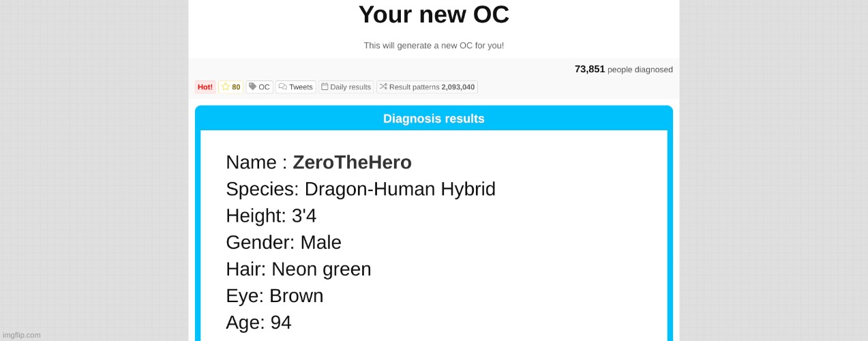Viewport: 868px width, 341px height.
Task: Click the Eye: Brown line
Action: tap(274, 295)
